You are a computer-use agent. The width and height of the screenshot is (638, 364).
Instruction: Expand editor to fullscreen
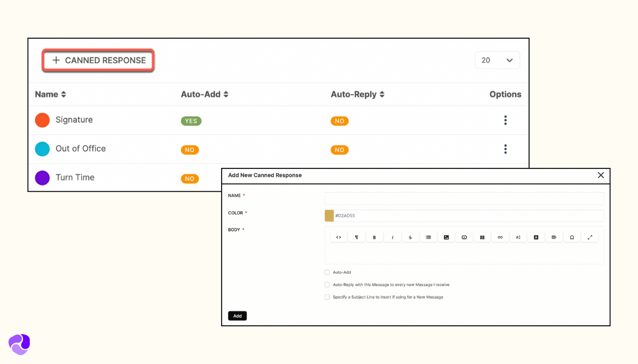tap(590, 238)
